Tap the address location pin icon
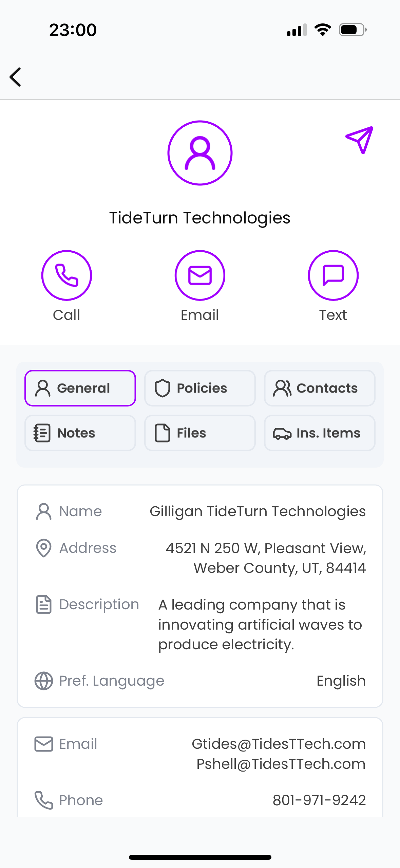 tap(43, 548)
